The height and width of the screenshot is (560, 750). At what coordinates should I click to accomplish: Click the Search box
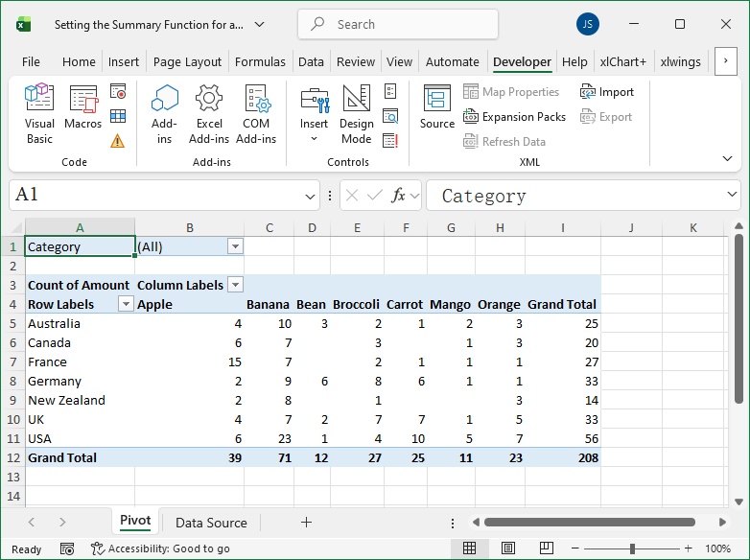398,24
